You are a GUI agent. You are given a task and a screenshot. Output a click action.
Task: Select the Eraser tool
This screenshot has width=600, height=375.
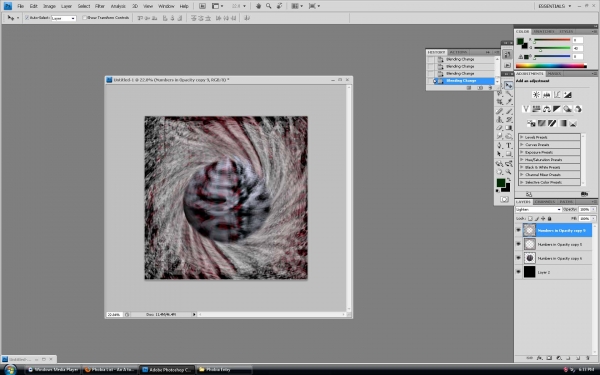(x=499, y=128)
